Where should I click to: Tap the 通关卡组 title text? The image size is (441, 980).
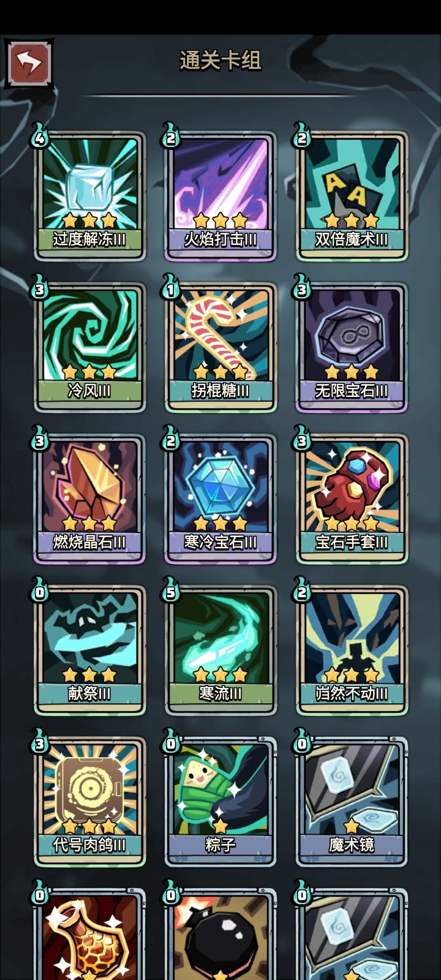(x=221, y=61)
